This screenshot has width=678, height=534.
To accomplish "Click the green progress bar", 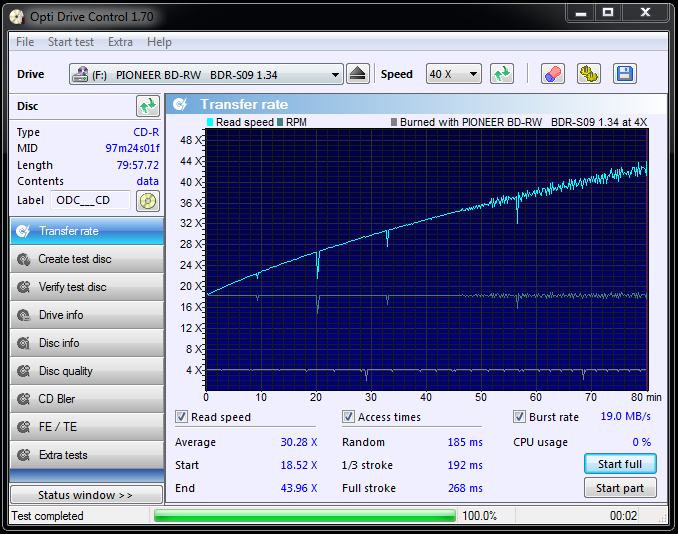I will coord(305,515).
